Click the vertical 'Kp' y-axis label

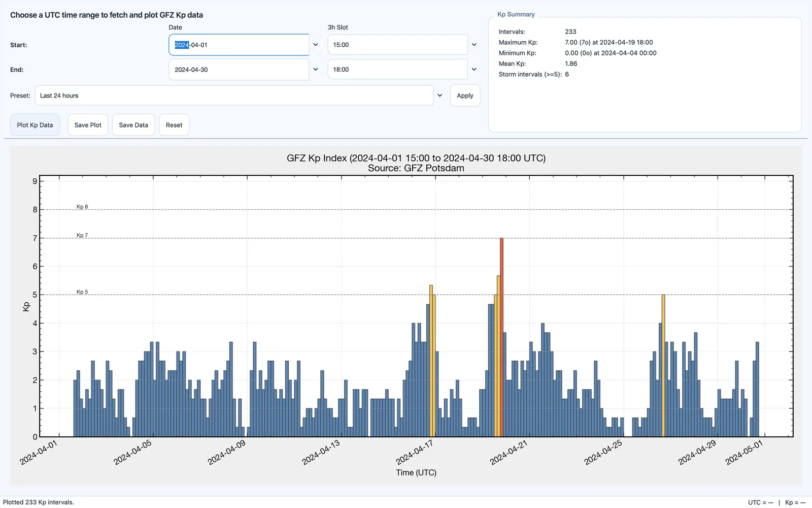point(26,306)
